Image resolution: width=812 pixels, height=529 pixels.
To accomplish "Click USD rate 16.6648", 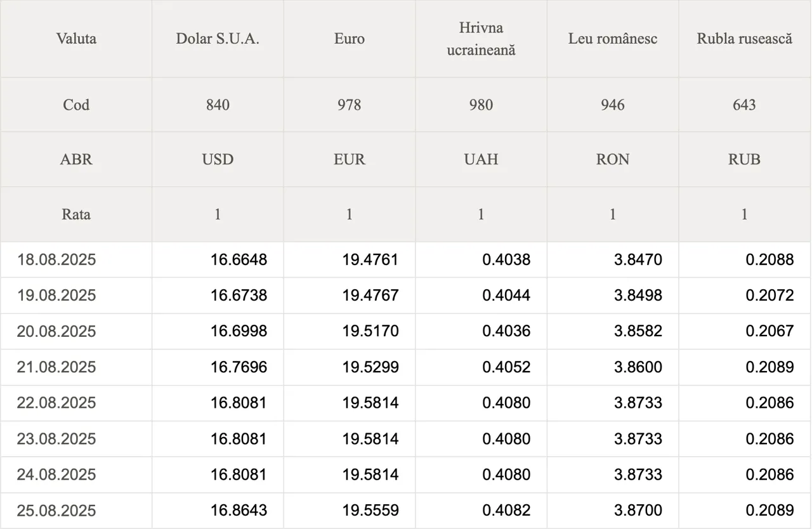I will [239, 259].
